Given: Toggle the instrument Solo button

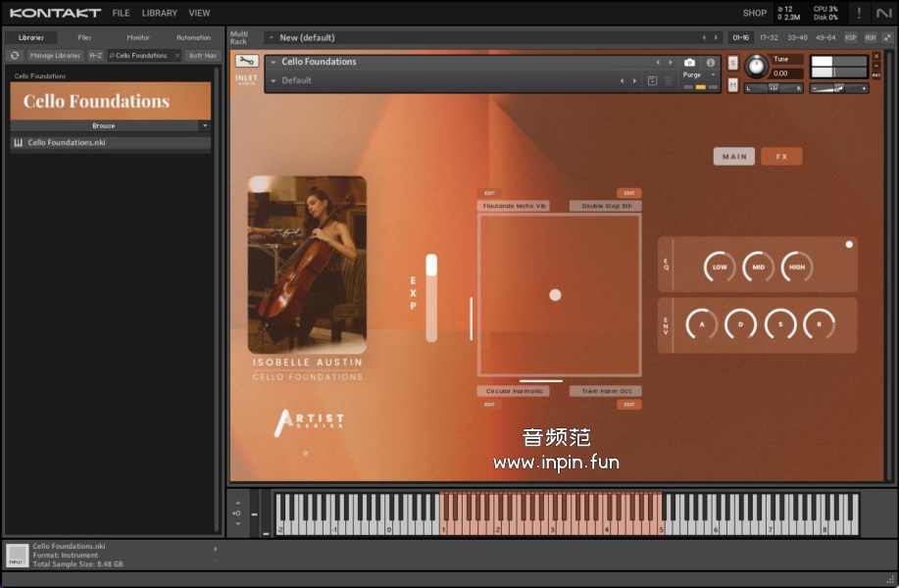Looking at the screenshot, I should coord(732,64).
